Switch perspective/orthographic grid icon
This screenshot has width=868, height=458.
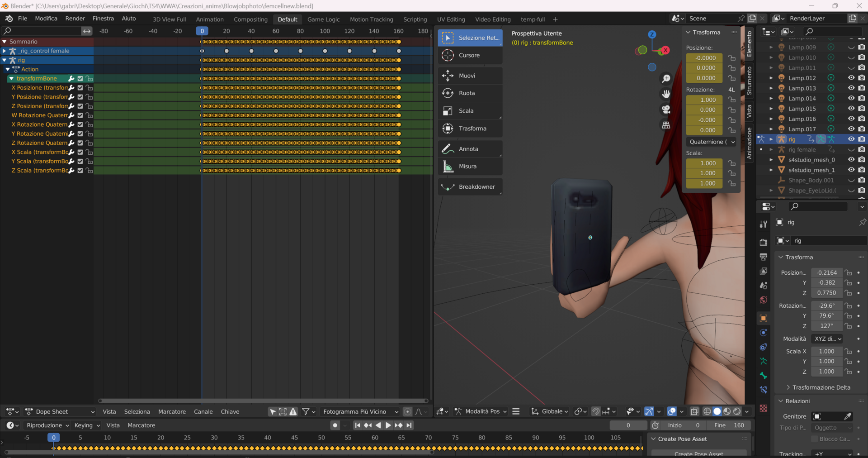[x=666, y=125]
